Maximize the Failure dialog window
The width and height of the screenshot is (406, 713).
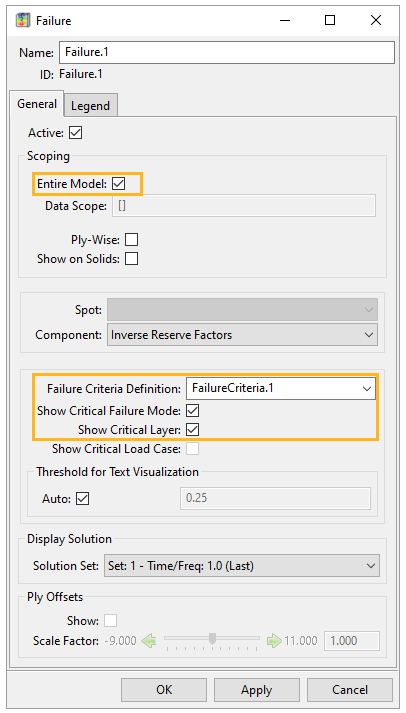point(330,20)
